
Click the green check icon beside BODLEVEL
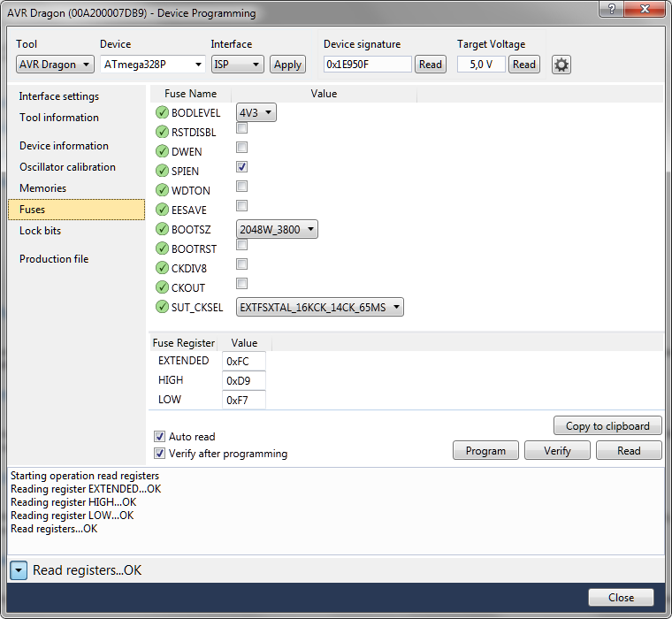[162, 112]
